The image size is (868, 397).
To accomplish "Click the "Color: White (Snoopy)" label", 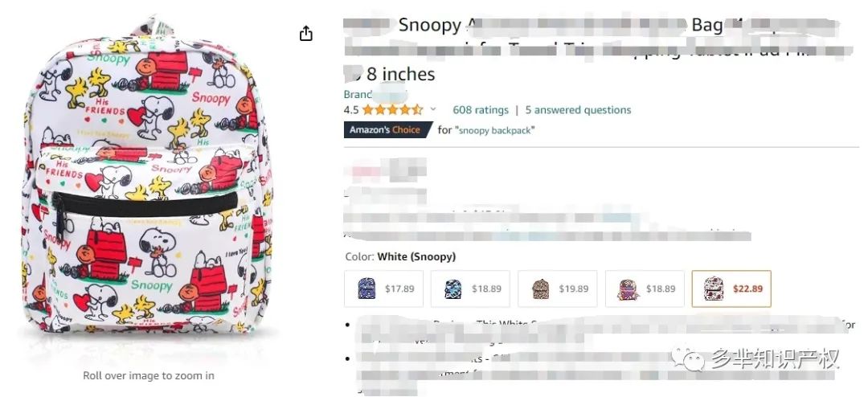I will [x=400, y=256].
